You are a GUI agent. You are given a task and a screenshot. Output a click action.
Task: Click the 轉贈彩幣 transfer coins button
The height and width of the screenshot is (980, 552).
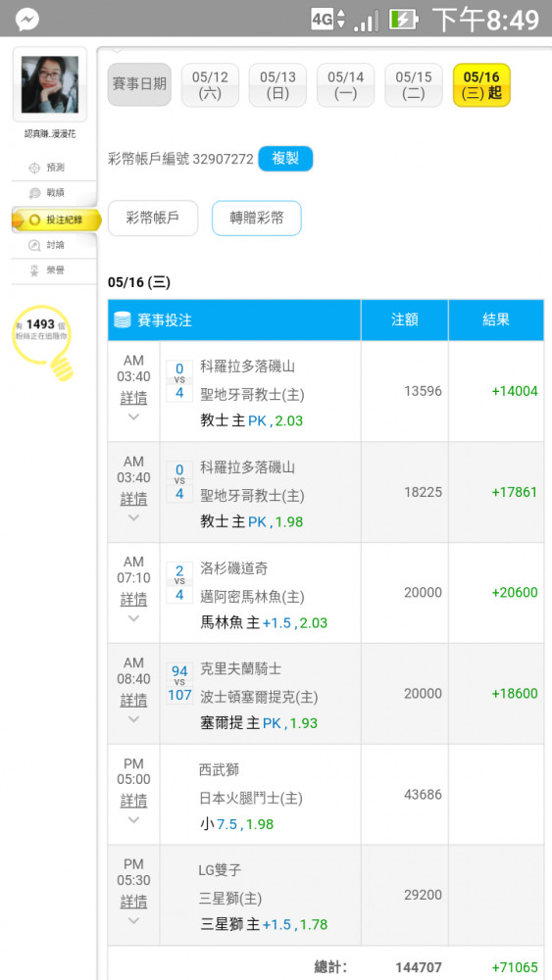tap(256, 219)
